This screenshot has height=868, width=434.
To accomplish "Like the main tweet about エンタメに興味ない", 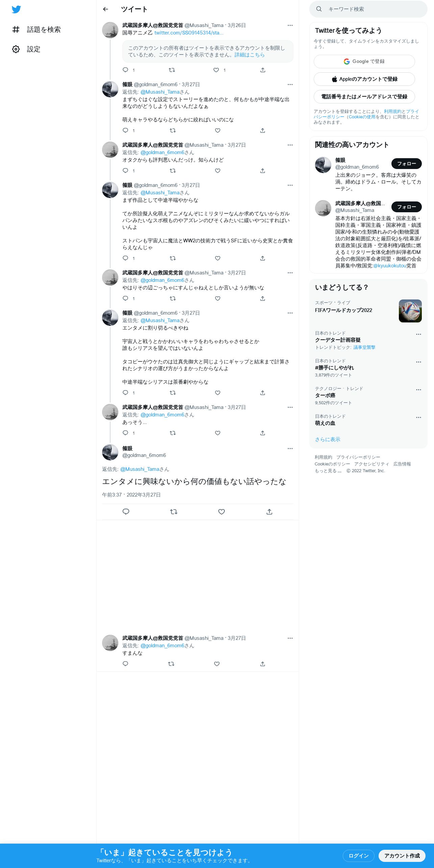I will tap(221, 512).
